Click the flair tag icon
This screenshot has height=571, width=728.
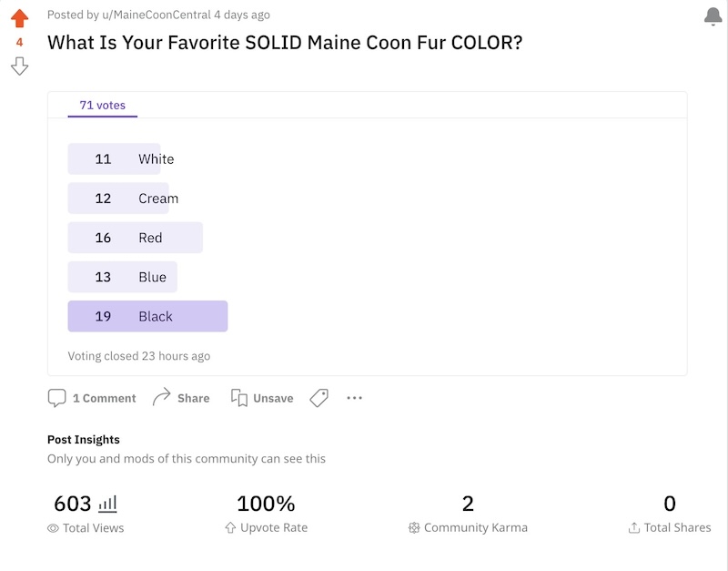point(318,398)
